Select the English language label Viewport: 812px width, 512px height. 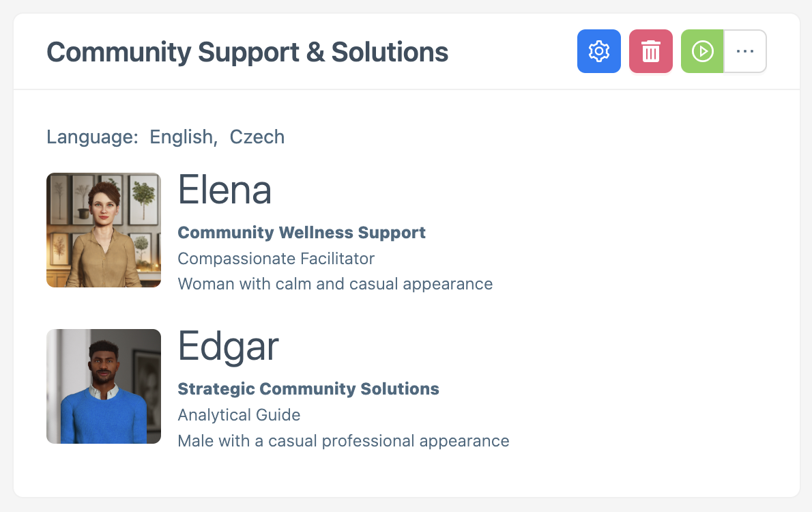(x=182, y=137)
